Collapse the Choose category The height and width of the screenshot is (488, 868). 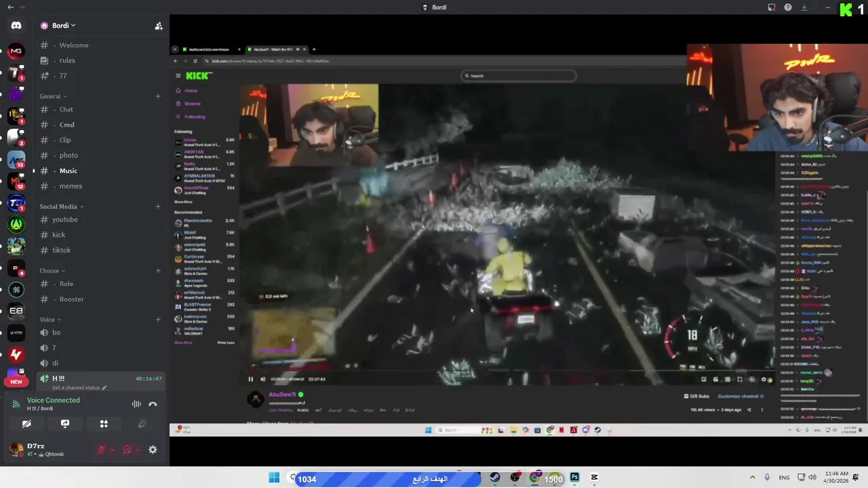pyautogui.click(x=53, y=270)
